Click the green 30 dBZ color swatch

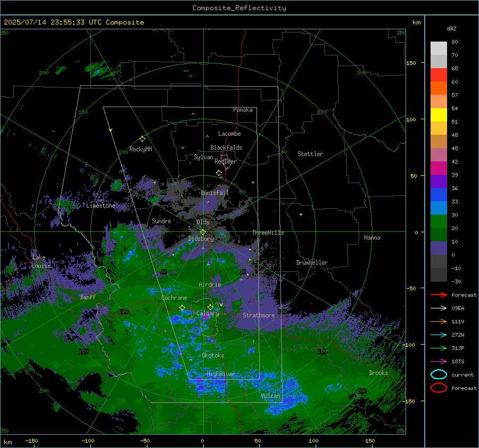pos(439,221)
